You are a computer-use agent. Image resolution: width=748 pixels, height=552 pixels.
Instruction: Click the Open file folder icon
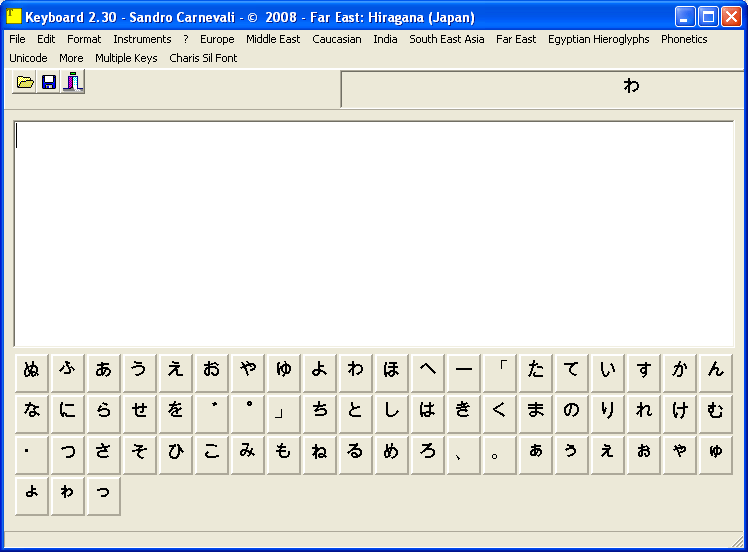point(24,82)
